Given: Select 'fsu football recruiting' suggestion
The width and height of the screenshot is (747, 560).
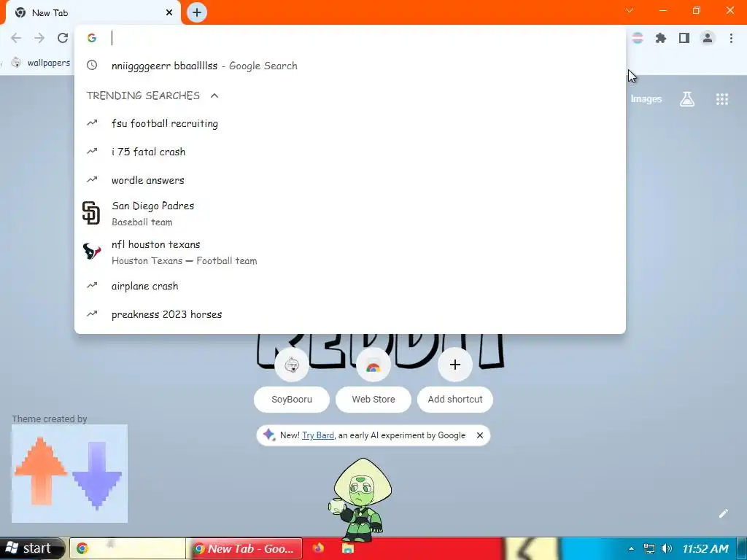Looking at the screenshot, I should (350, 123).
